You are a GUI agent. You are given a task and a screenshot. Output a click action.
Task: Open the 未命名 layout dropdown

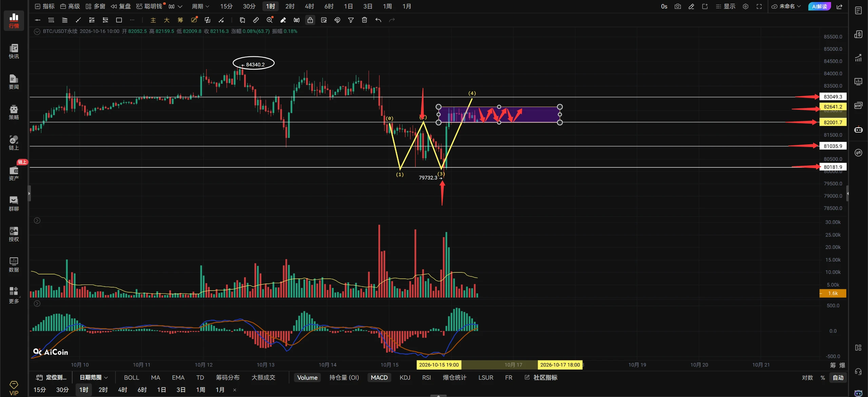(x=786, y=6)
